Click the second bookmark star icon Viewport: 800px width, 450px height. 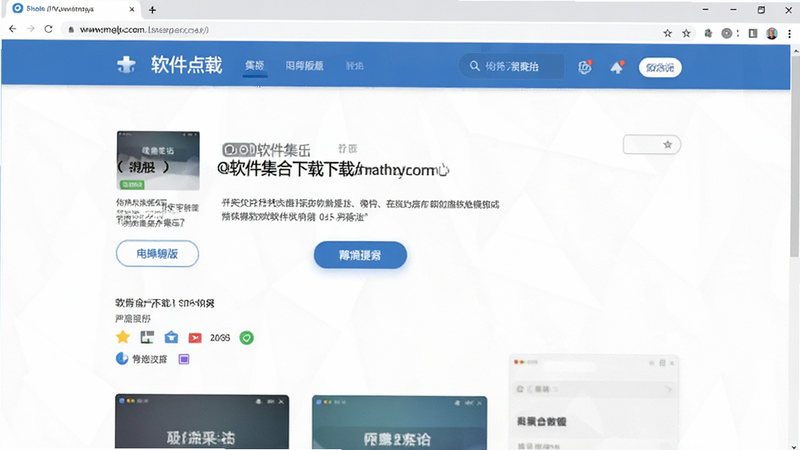[686, 33]
